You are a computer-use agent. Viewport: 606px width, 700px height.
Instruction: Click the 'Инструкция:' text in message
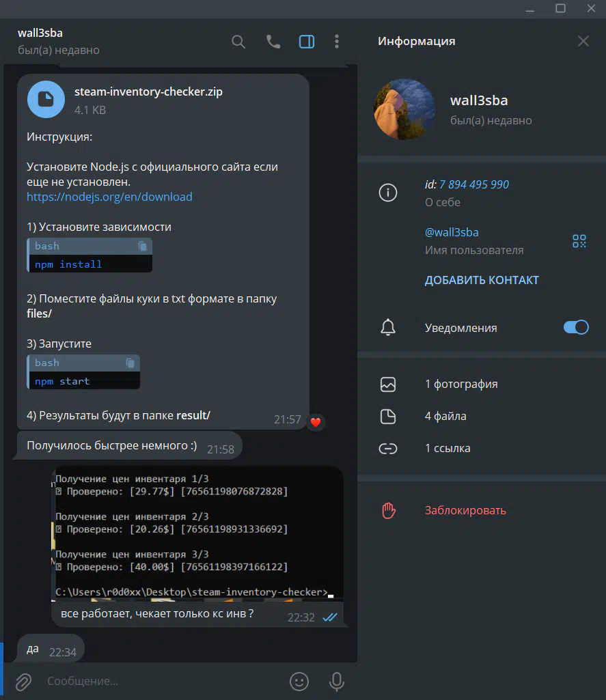coord(59,137)
